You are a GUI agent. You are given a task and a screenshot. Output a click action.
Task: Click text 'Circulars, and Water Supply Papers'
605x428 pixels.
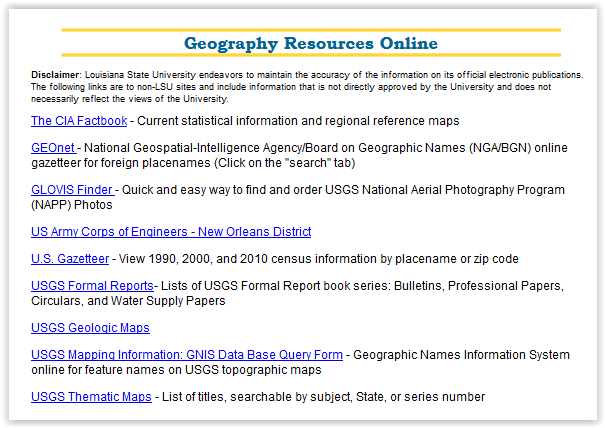point(128,301)
